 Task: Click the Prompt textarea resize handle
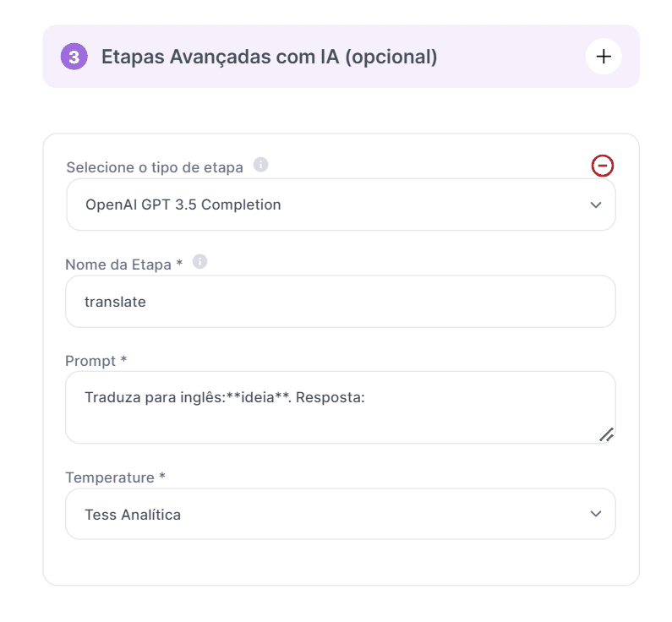click(x=606, y=434)
